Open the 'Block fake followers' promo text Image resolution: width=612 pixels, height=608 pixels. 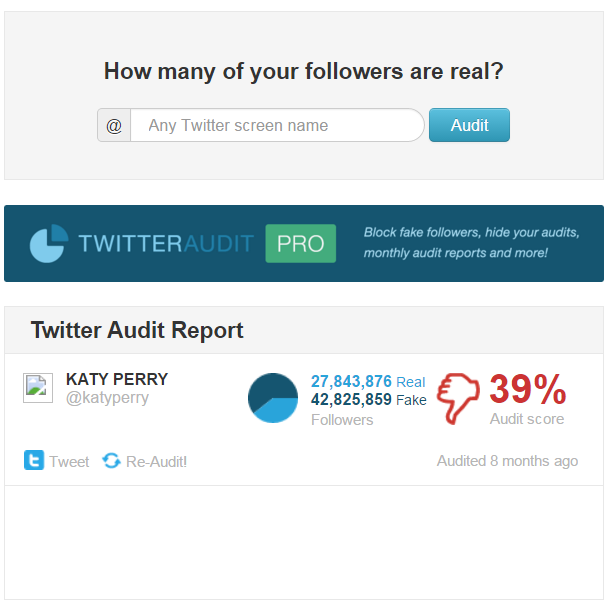(x=471, y=242)
